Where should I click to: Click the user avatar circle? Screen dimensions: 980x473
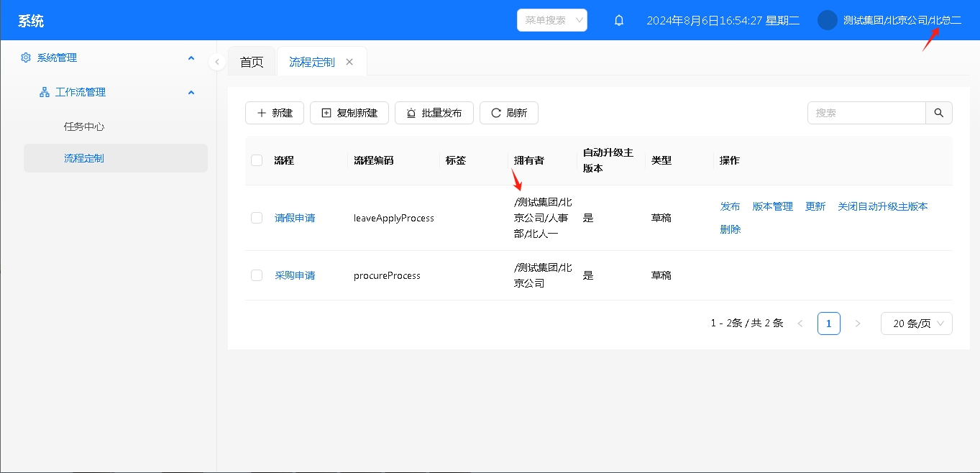click(828, 20)
